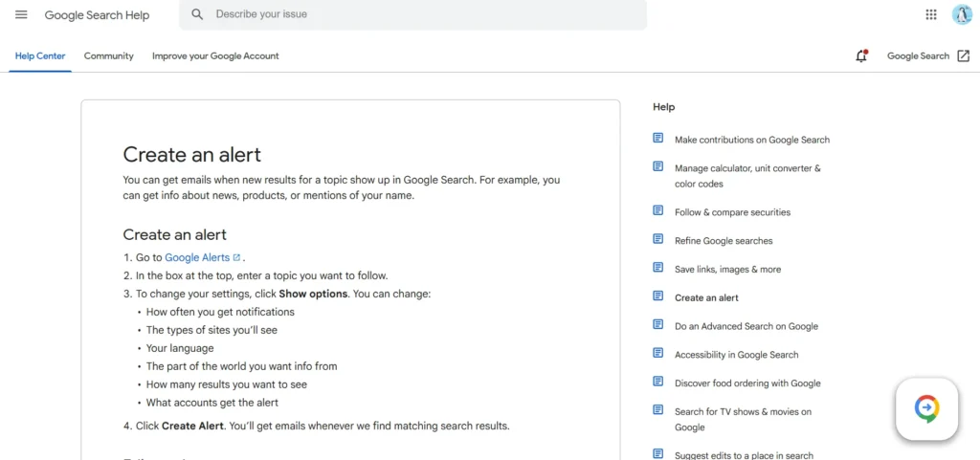The height and width of the screenshot is (460, 980).
Task: Open Refine Google searches article
Action: 724,241
